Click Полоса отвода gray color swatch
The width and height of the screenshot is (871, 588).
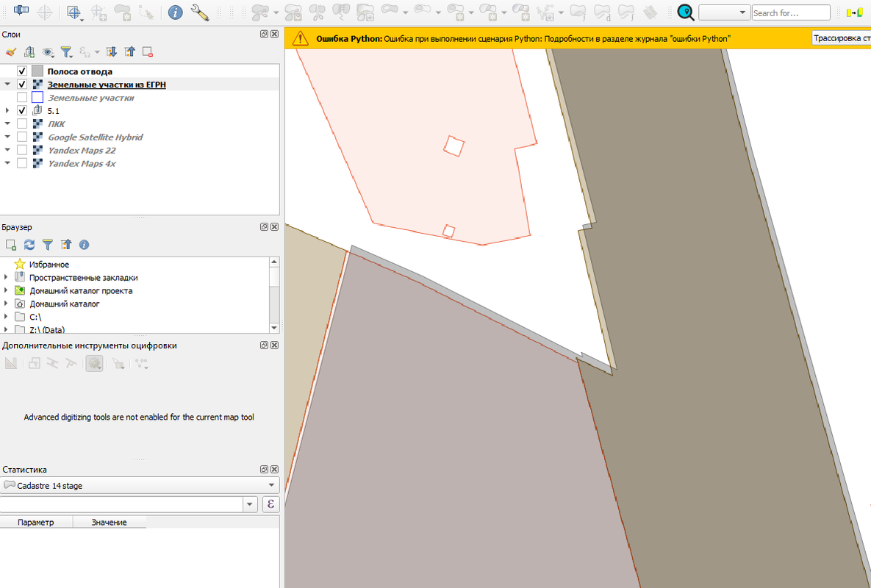tap(37, 71)
